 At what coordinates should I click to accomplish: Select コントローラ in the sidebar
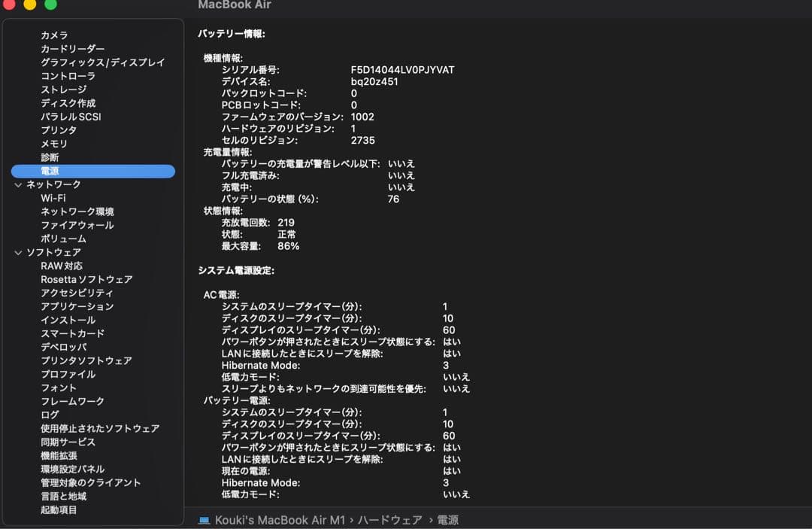(68, 76)
